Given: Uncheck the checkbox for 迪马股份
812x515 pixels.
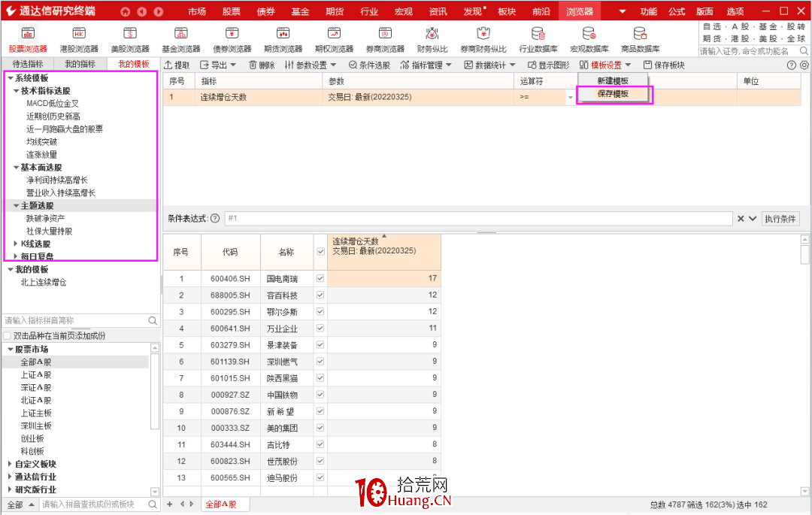Looking at the screenshot, I should [x=320, y=477].
